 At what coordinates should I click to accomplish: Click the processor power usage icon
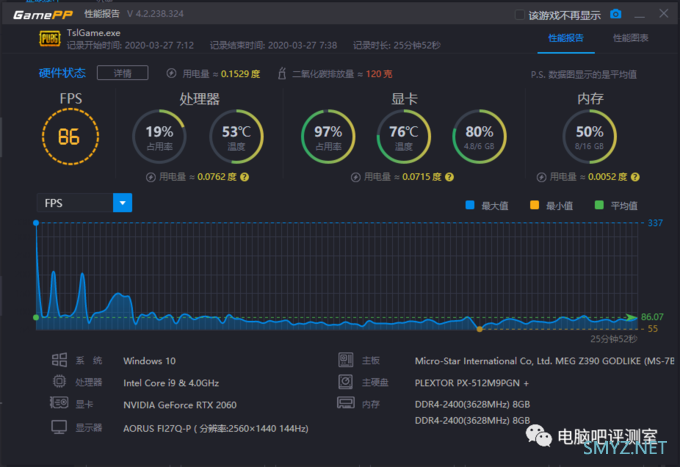pos(150,177)
